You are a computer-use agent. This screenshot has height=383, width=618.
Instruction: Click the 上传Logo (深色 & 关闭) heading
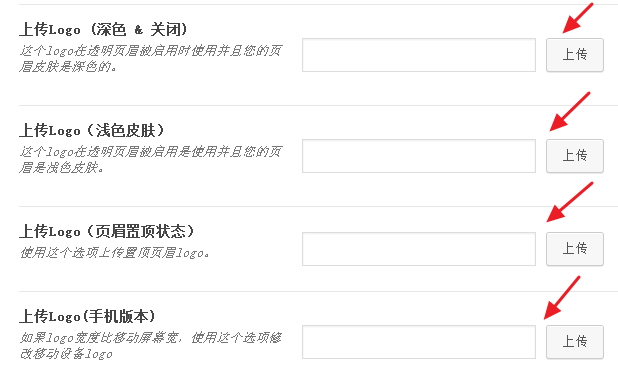tap(103, 30)
